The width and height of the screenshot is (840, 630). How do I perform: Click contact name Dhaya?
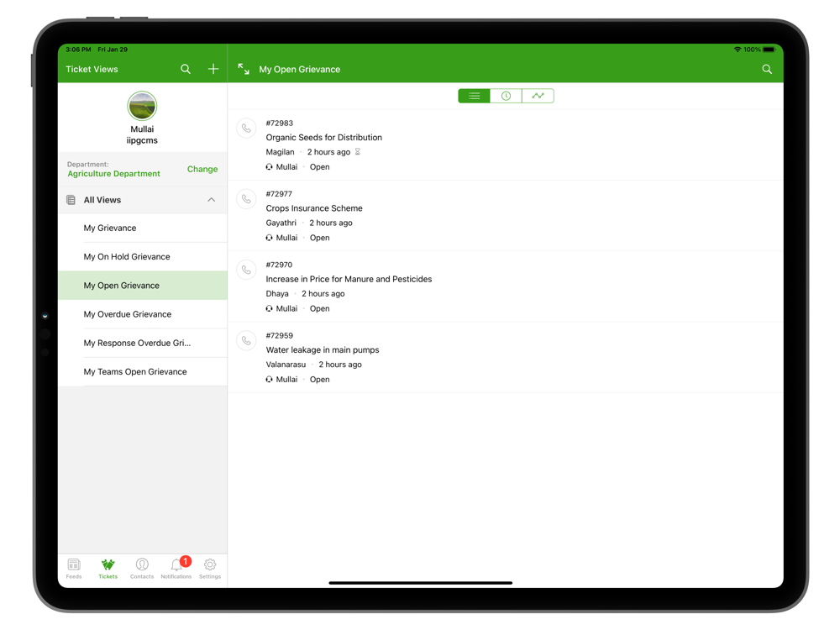pyautogui.click(x=277, y=293)
